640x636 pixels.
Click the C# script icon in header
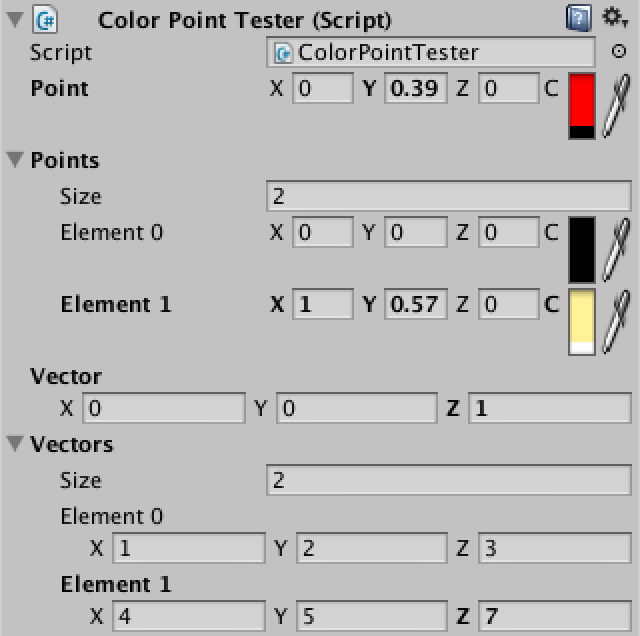[x=45, y=19]
